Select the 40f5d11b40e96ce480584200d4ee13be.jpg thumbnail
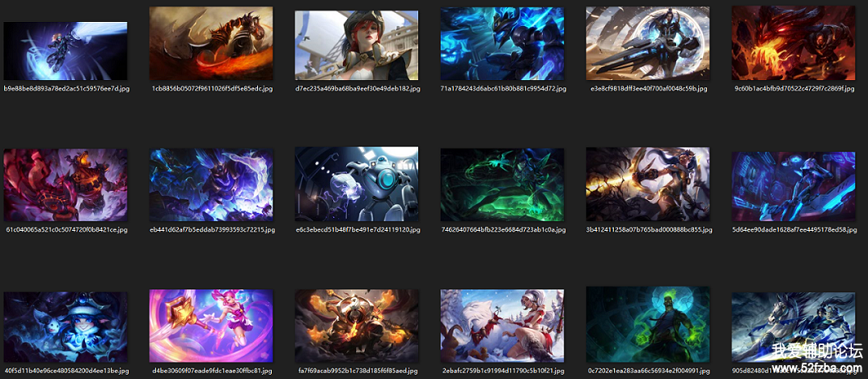The image size is (868, 379). 66,327
